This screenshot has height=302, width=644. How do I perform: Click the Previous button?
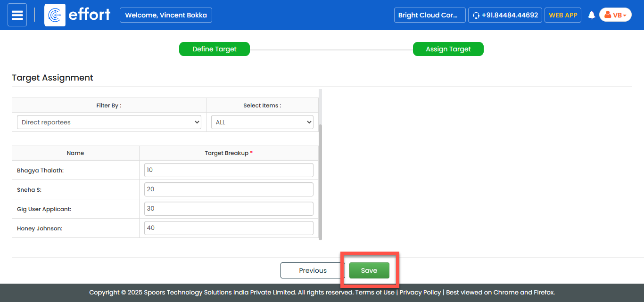313,270
